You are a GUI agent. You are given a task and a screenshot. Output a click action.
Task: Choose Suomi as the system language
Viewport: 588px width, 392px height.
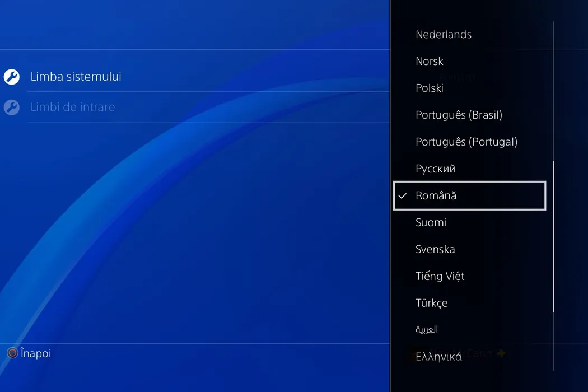coord(431,223)
